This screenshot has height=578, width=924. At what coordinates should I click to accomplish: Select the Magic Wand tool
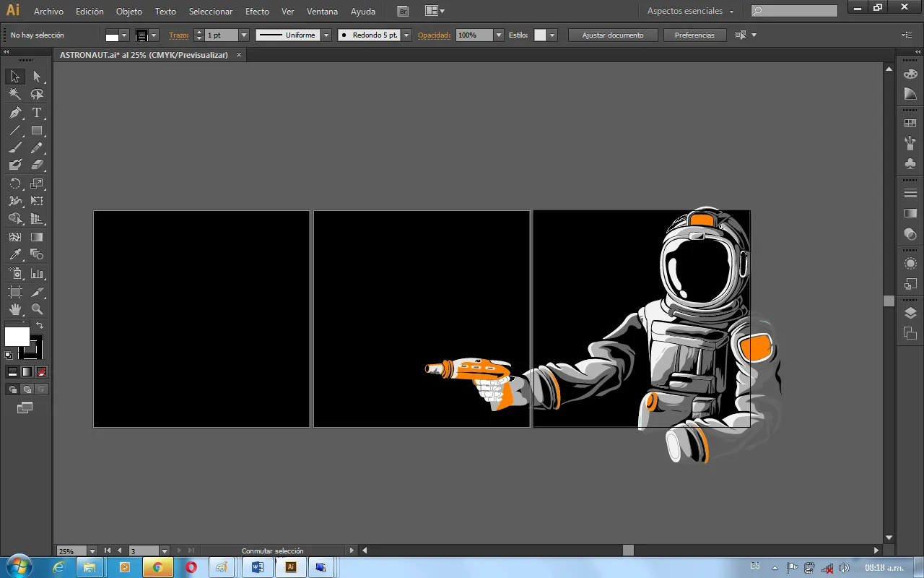tap(15, 94)
